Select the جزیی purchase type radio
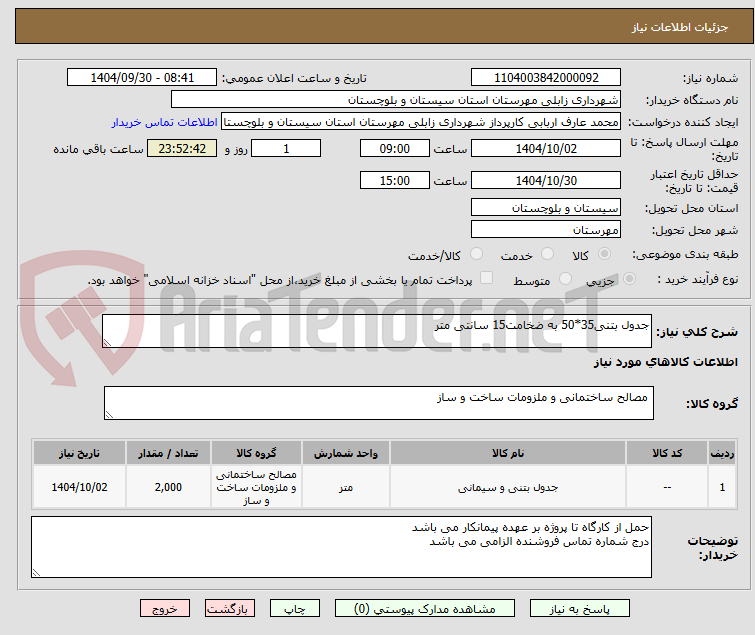The height and width of the screenshot is (635, 755). coord(629,278)
